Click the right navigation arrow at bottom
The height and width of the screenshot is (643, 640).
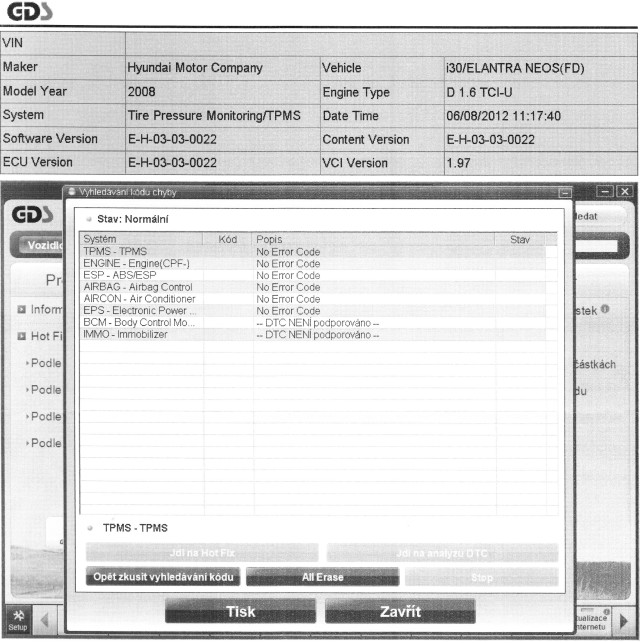pyautogui.click(x=624, y=621)
